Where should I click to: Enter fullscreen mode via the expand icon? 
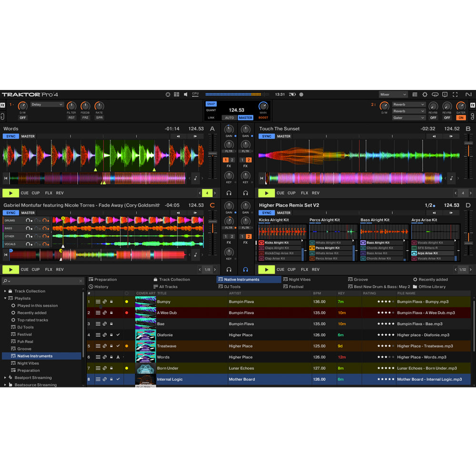pyautogui.click(x=455, y=95)
